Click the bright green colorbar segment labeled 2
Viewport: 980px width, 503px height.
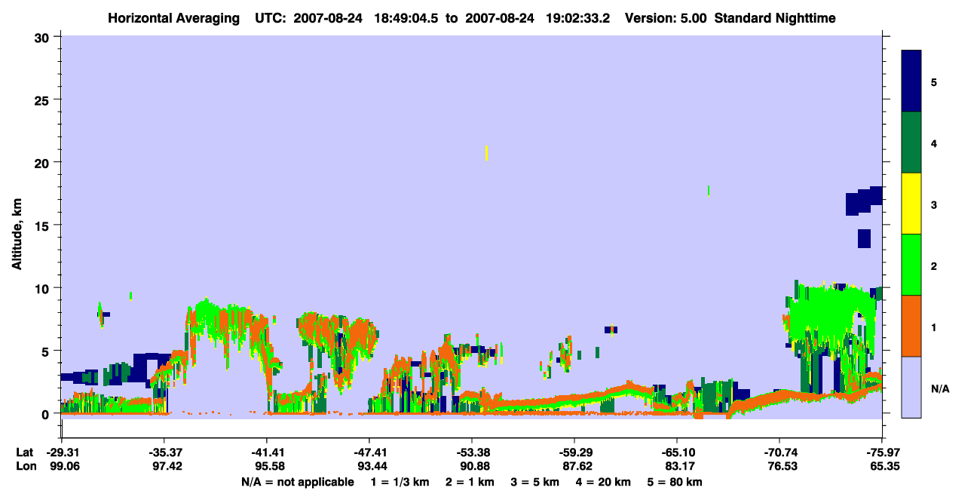[x=911, y=265]
